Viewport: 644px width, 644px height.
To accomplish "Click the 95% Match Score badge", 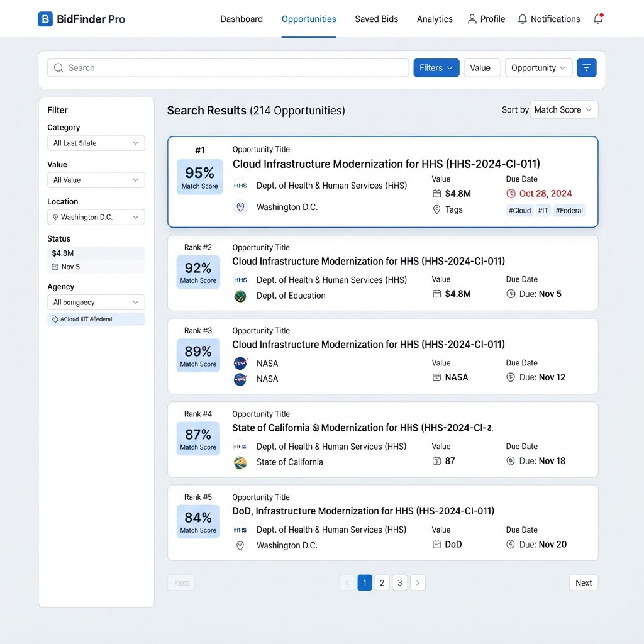I will coord(199,177).
